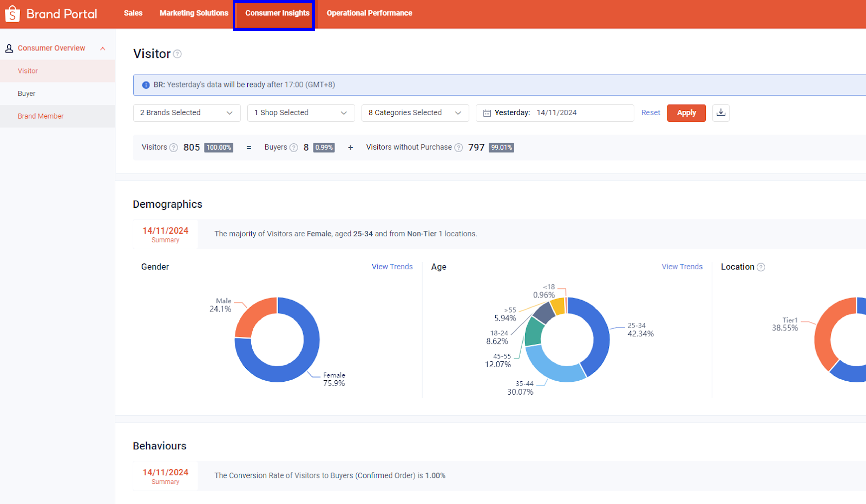866x504 pixels.
Task: Open the Buyers metric help icon
Action: [294, 147]
